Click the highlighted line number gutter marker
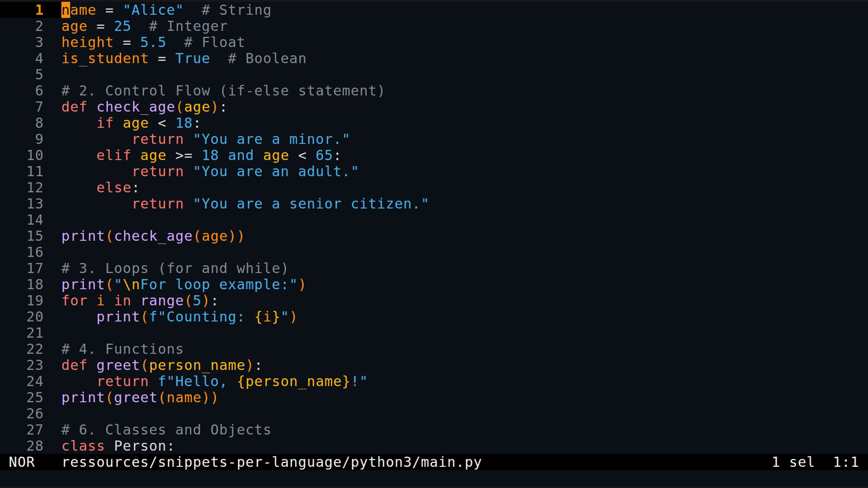The height and width of the screenshot is (488, 868). pyautogui.click(x=39, y=9)
